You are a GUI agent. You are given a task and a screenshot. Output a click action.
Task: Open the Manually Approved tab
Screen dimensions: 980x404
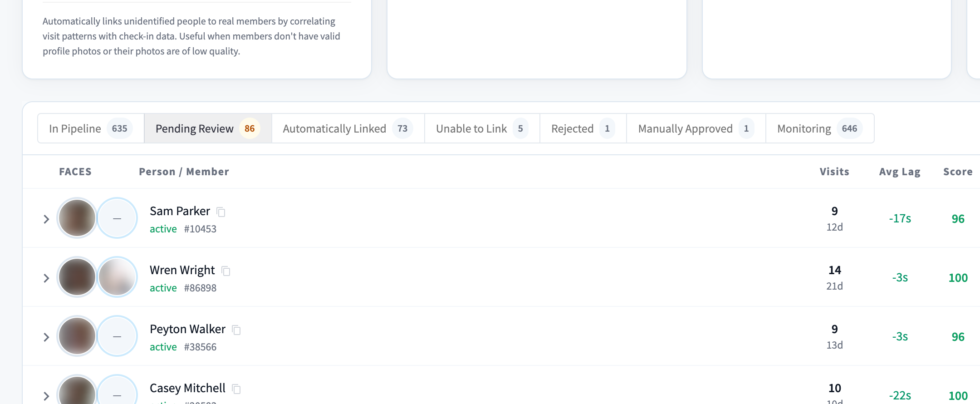point(696,128)
